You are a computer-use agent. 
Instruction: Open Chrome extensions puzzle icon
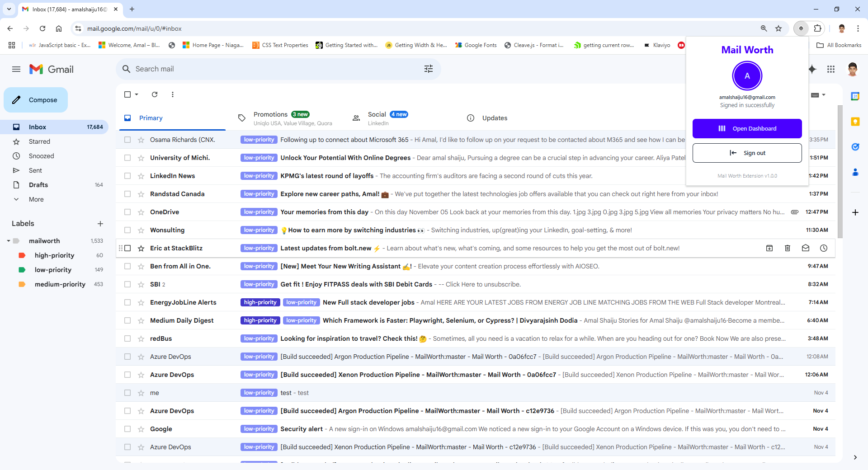click(x=817, y=28)
